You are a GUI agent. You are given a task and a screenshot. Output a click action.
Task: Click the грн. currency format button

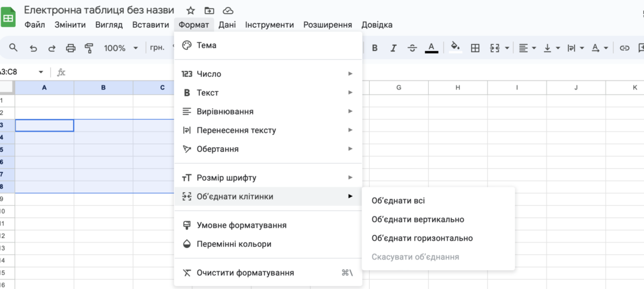pos(157,48)
